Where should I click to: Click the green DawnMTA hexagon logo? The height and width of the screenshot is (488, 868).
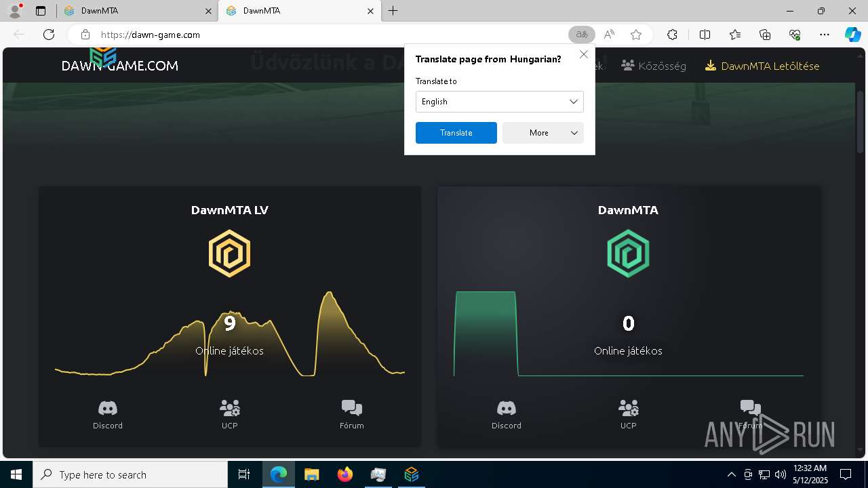click(628, 253)
